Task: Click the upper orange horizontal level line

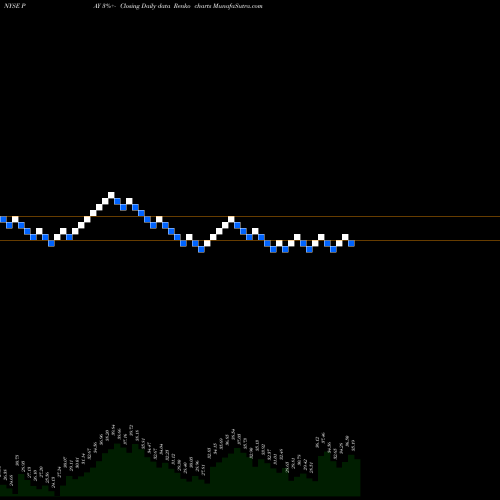Action: click(250, 217)
